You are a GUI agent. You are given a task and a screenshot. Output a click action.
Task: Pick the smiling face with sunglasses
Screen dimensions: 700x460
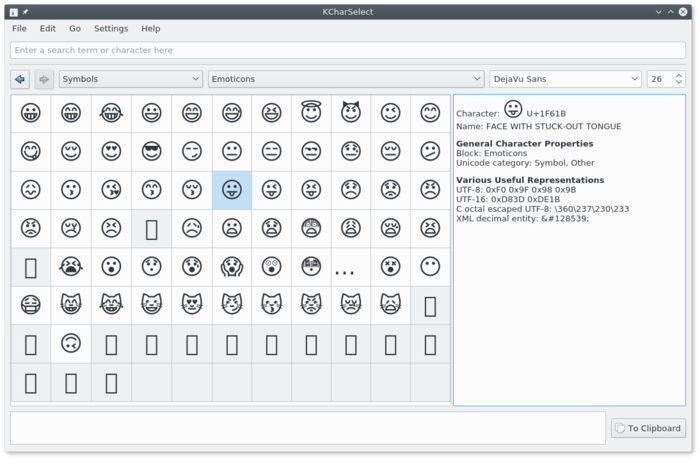(x=151, y=151)
